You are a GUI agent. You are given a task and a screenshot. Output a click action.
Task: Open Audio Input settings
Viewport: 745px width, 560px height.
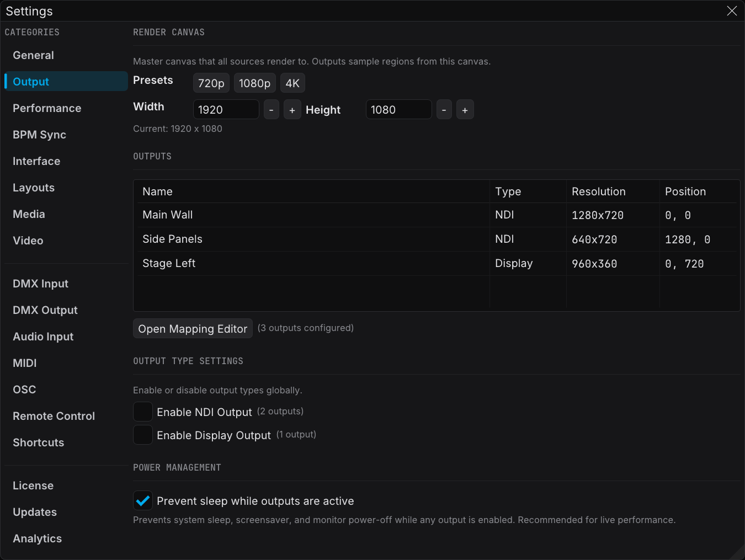click(x=66, y=337)
